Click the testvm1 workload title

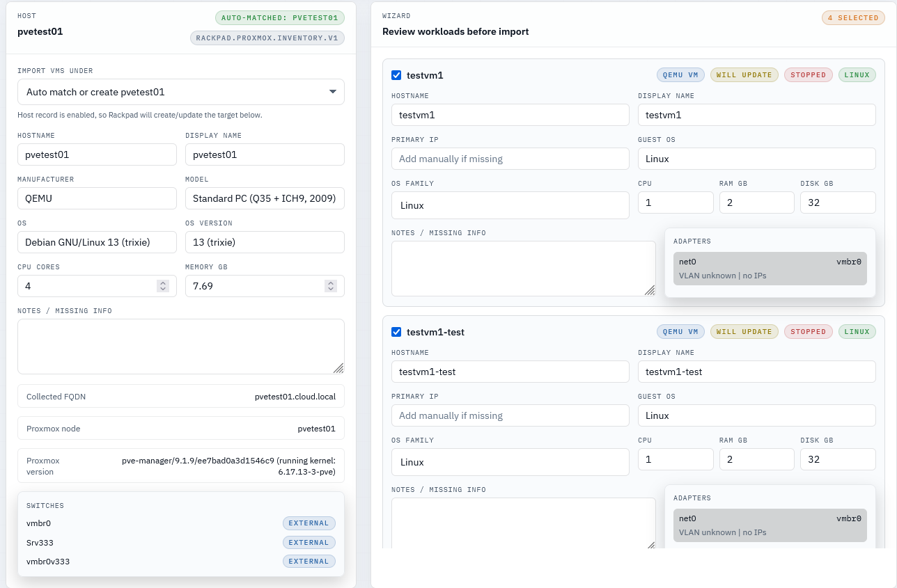pyautogui.click(x=425, y=75)
